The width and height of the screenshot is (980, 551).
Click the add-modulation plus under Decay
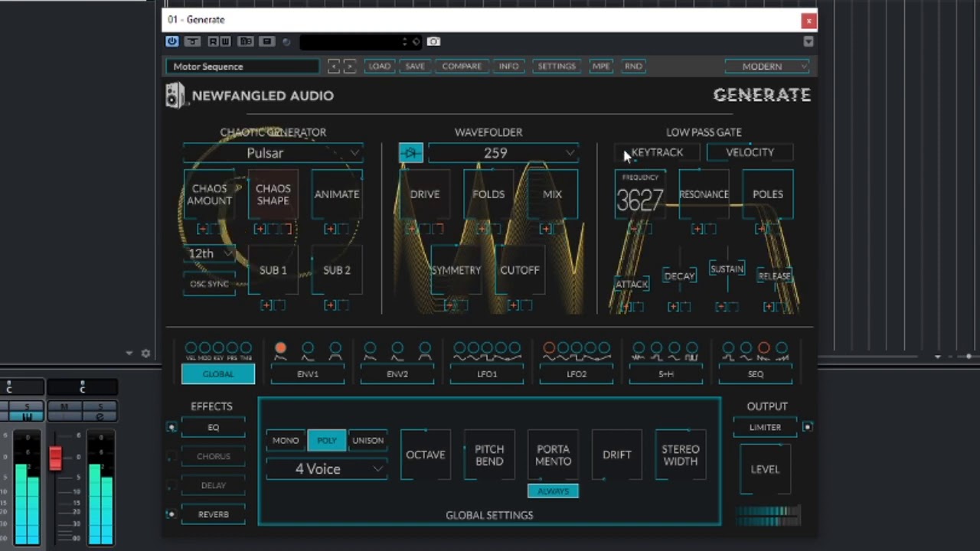click(x=673, y=307)
